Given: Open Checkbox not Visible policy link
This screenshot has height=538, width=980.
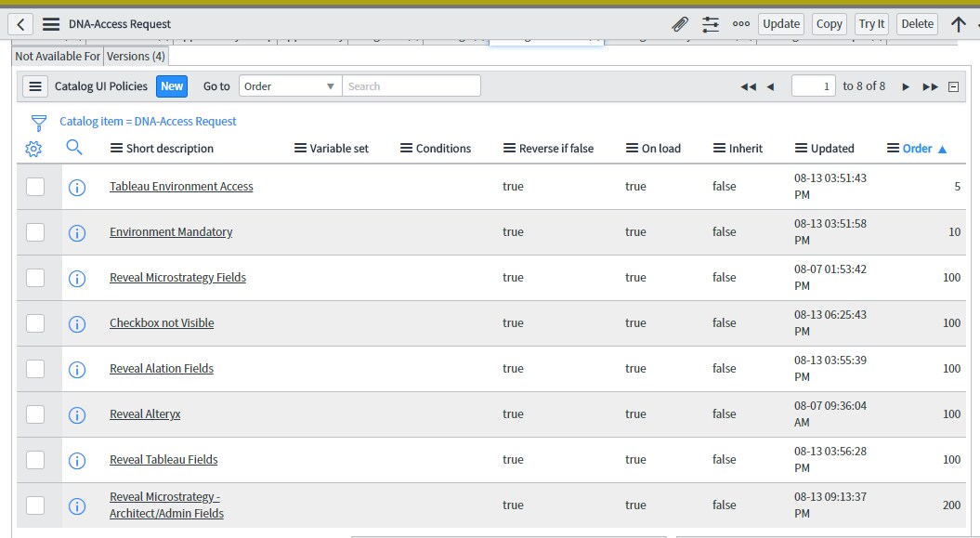Looking at the screenshot, I should [x=162, y=323].
